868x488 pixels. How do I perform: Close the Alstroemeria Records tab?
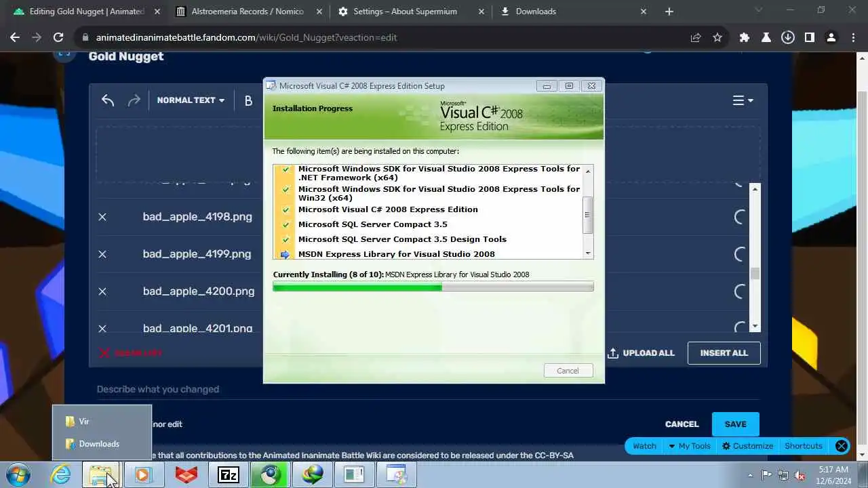tap(319, 12)
